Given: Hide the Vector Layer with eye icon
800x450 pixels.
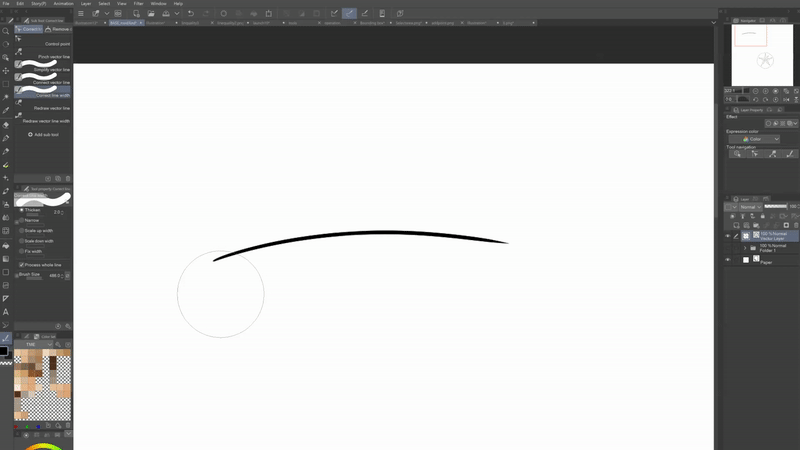Looking at the screenshot, I should pyautogui.click(x=728, y=236).
